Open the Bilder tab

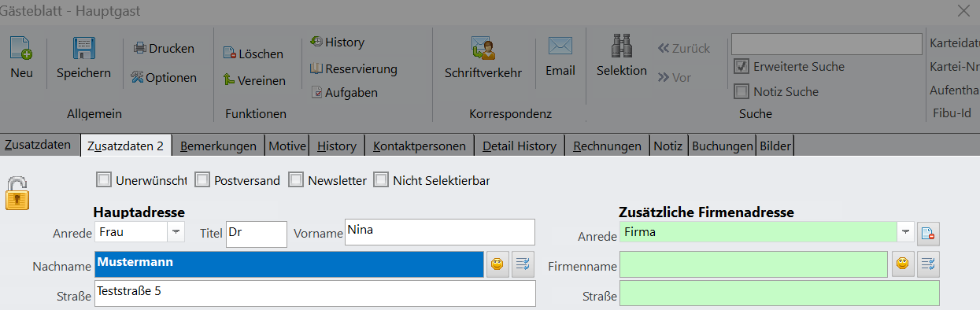(775, 146)
